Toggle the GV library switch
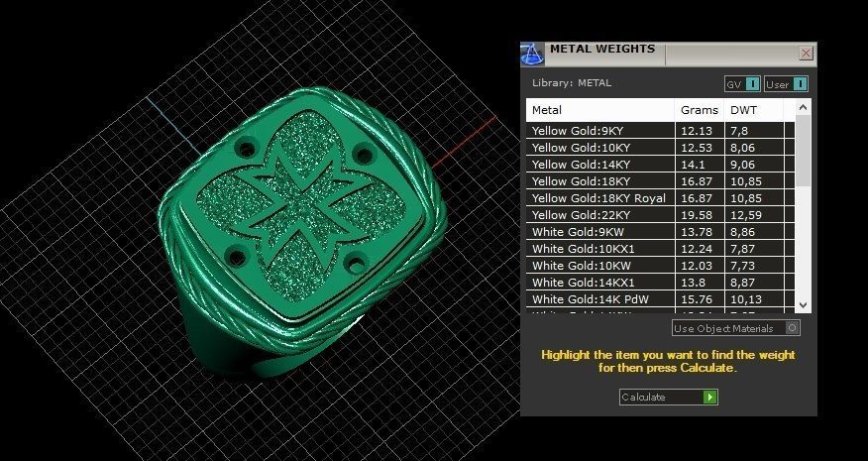868x461 pixels. click(742, 84)
